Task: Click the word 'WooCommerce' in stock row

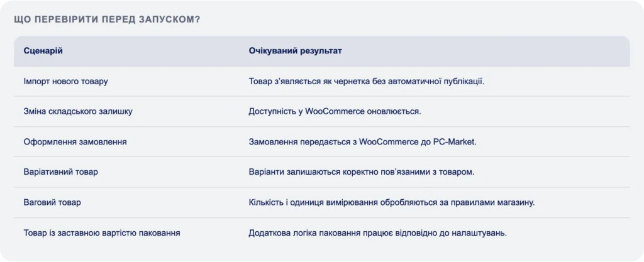Action: click(x=335, y=112)
